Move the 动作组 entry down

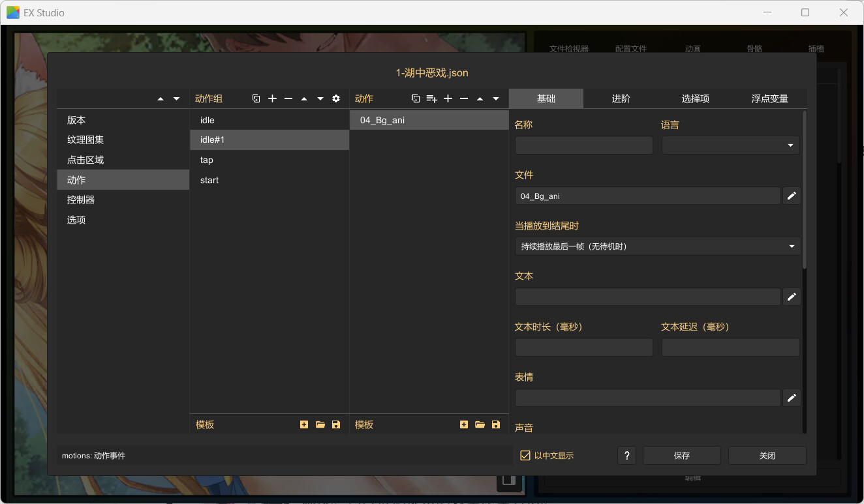[320, 98]
